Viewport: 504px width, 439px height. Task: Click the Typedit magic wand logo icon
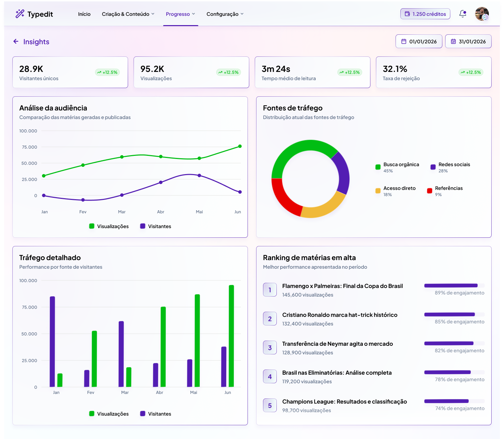point(20,14)
